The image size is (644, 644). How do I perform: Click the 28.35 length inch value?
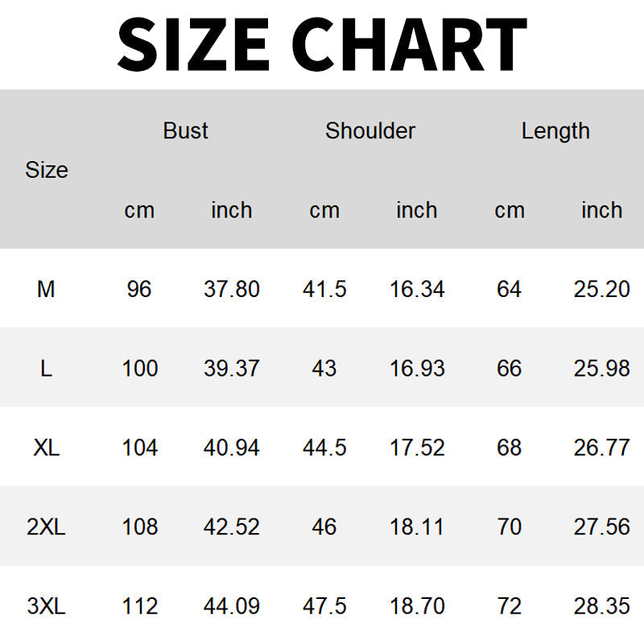602,606
